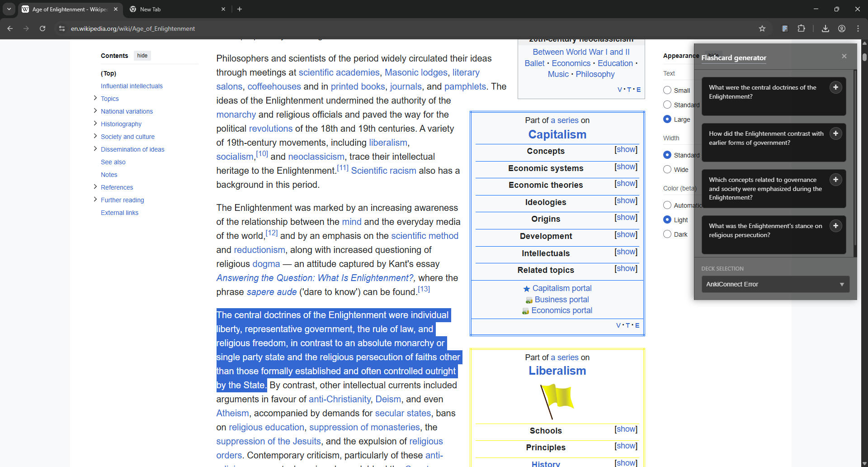Close the Flashcard generator panel
Viewport: 868px width, 467px height.
[844, 56]
